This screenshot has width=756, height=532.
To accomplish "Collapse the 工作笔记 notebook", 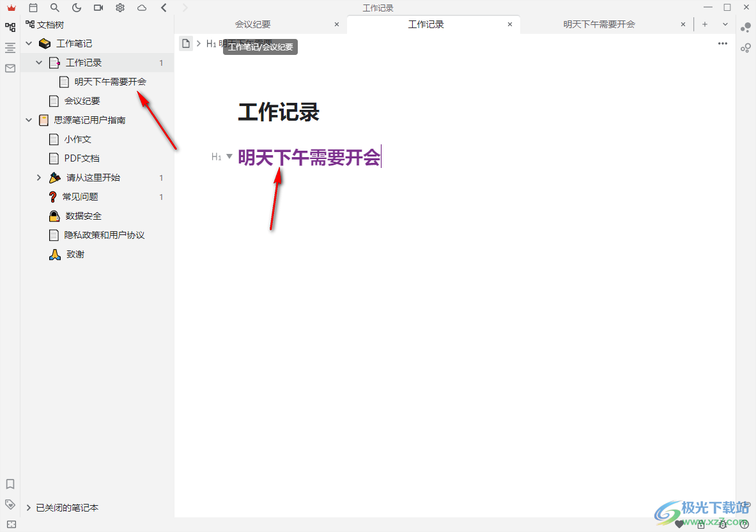I will (29, 43).
